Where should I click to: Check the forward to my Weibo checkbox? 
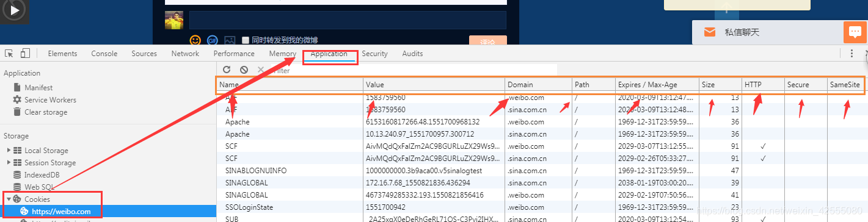pyautogui.click(x=246, y=40)
